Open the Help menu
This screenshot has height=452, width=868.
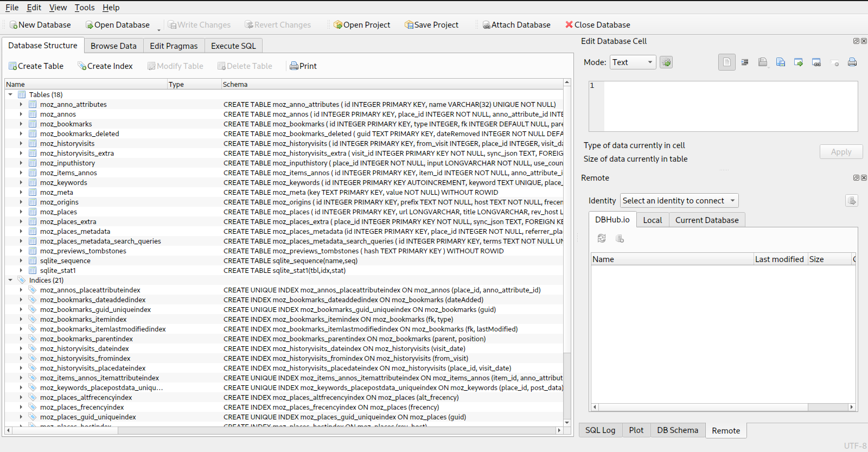111,8
